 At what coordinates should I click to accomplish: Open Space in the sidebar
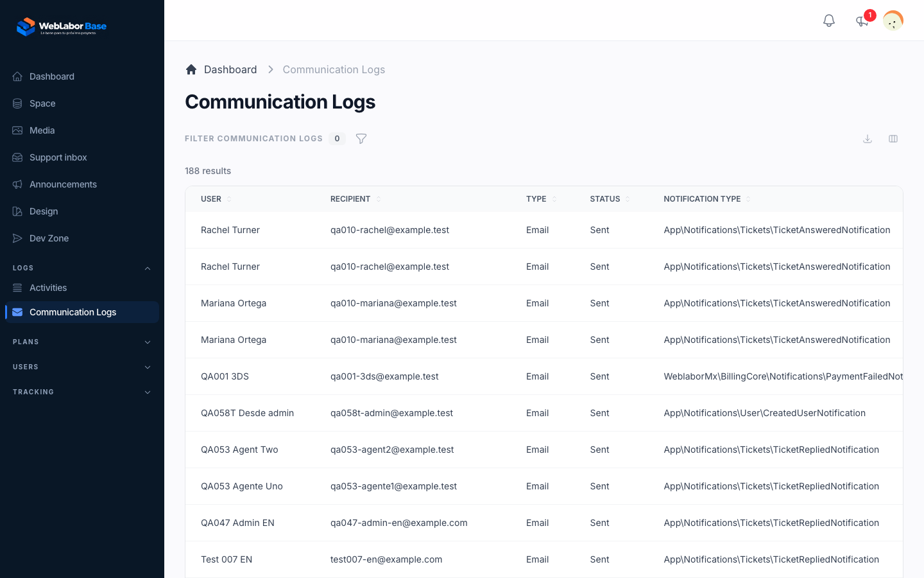(82, 103)
